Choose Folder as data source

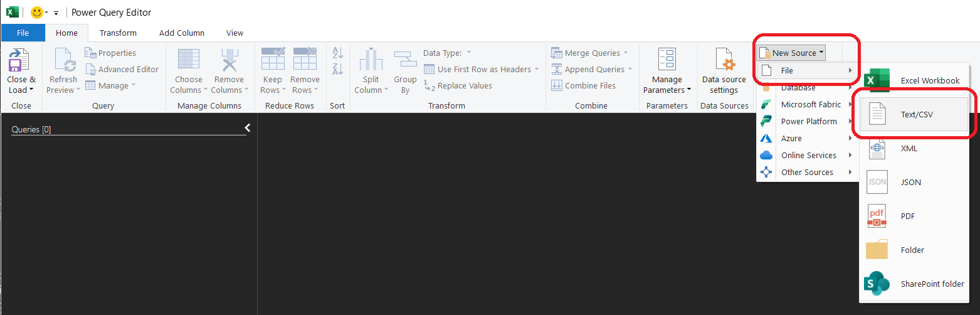[x=914, y=250]
